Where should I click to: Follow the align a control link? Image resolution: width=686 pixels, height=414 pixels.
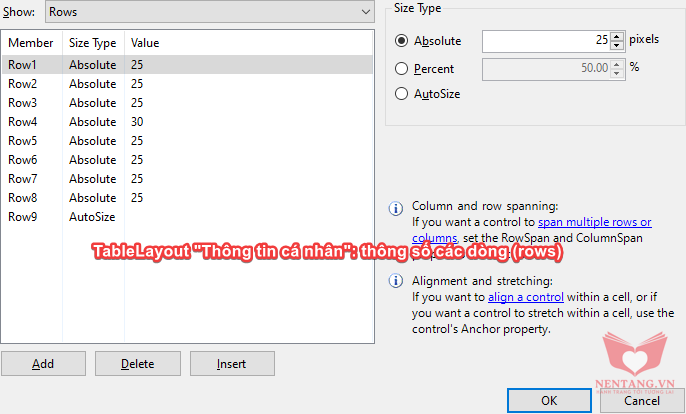(525, 297)
